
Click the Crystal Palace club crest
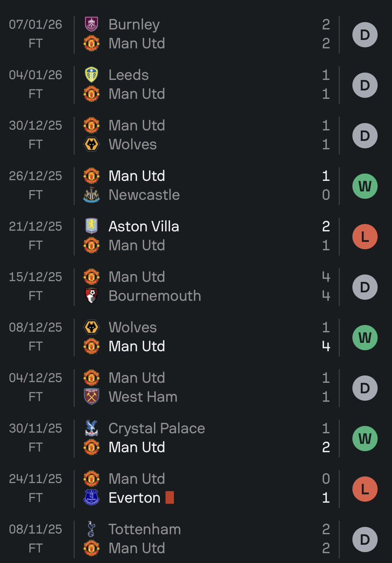tap(91, 428)
